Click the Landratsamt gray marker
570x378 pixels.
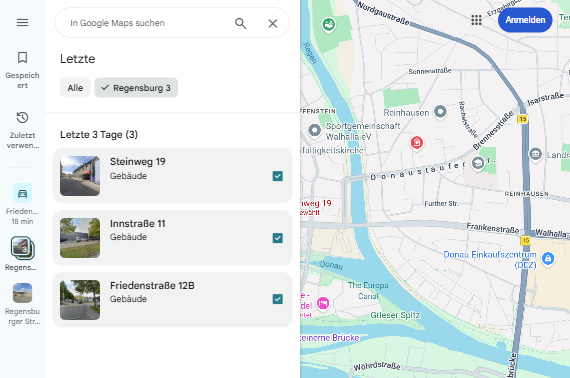coord(535,154)
